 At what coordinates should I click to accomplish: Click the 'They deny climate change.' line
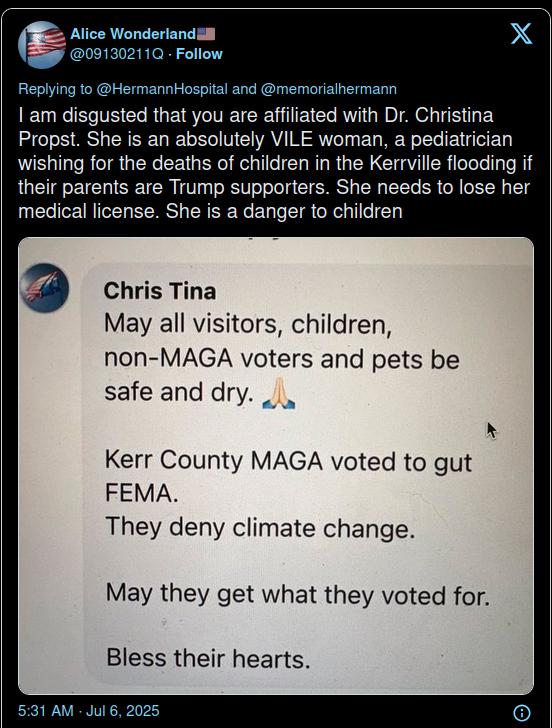coord(260,528)
